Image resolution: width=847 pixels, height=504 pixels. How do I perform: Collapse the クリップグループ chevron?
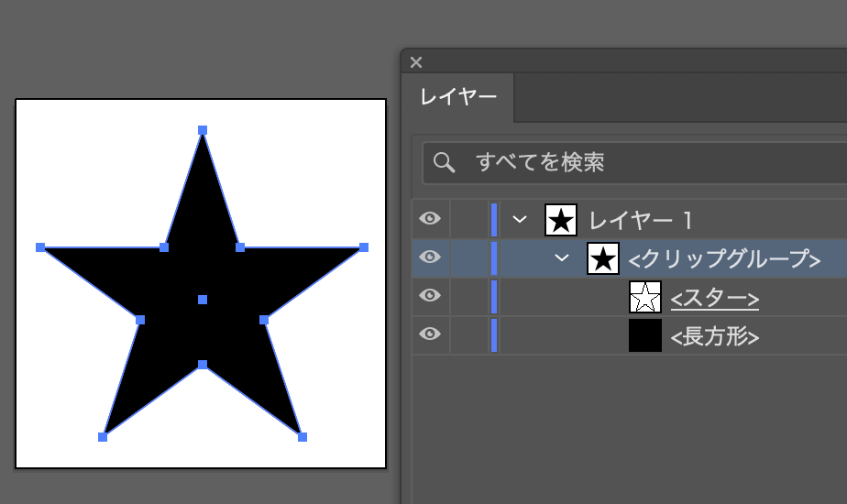(562, 257)
